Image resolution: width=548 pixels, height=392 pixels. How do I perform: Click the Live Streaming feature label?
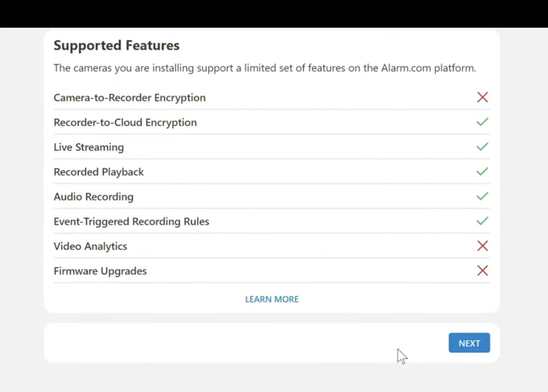pyautogui.click(x=88, y=148)
